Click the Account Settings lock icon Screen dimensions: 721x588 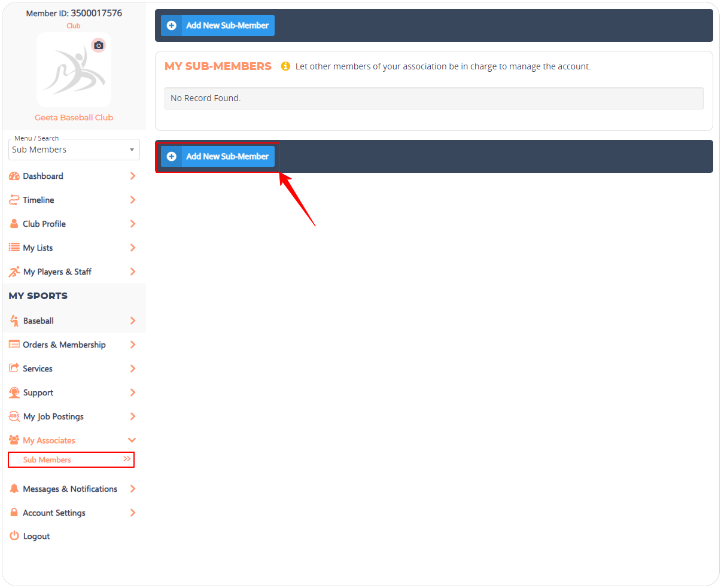14,513
